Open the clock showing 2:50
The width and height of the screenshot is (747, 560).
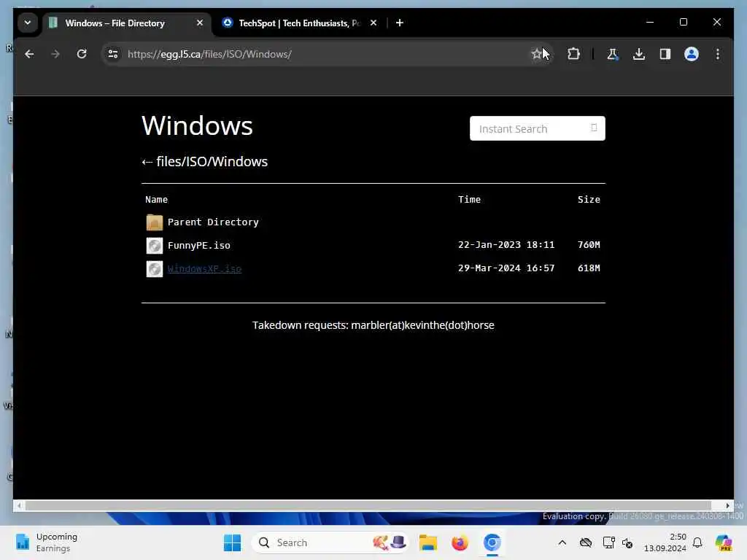coord(665,542)
